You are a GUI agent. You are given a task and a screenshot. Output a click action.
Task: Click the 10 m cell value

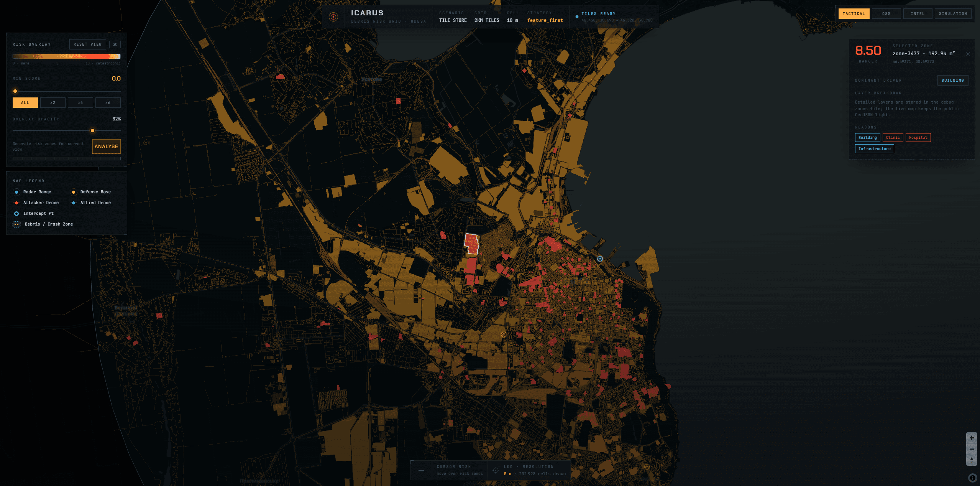(512, 20)
